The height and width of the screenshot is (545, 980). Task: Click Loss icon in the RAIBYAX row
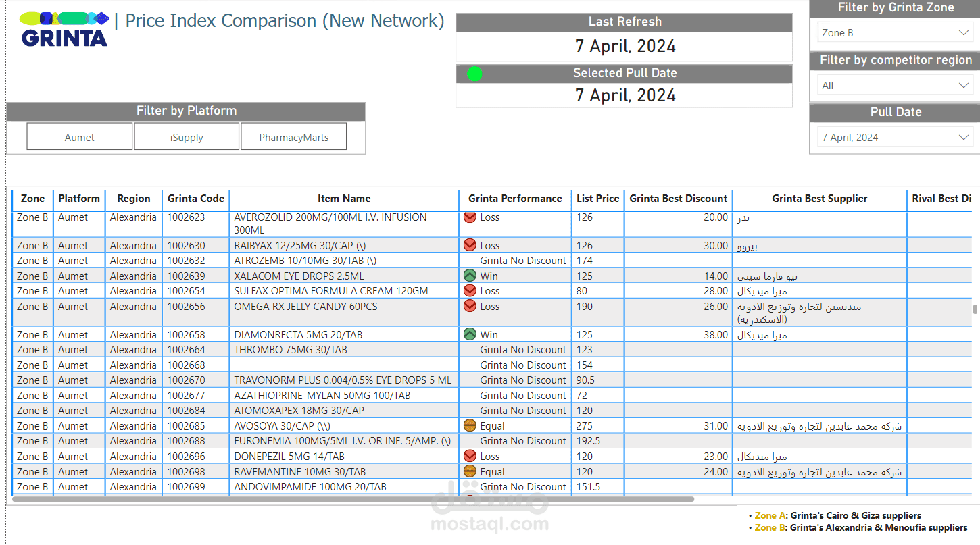[x=470, y=245]
